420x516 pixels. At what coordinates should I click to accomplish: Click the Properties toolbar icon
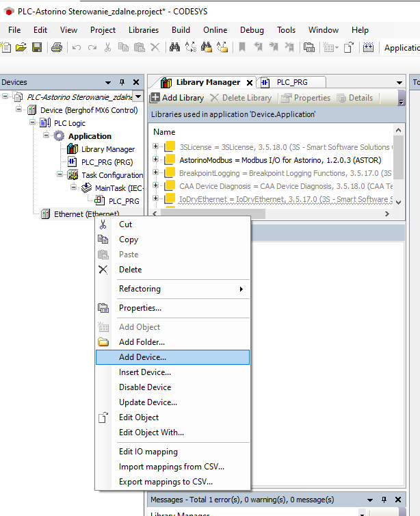pyautogui.click(x=309, y=48)
